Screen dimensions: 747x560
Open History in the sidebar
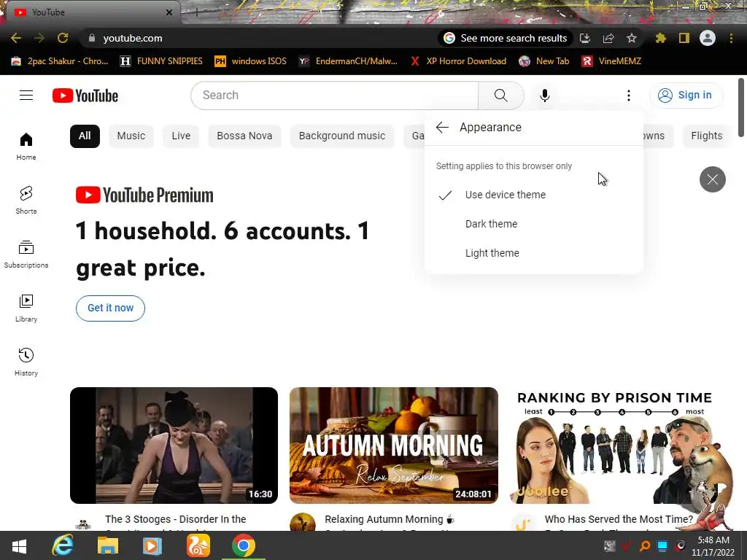[26, 362]
